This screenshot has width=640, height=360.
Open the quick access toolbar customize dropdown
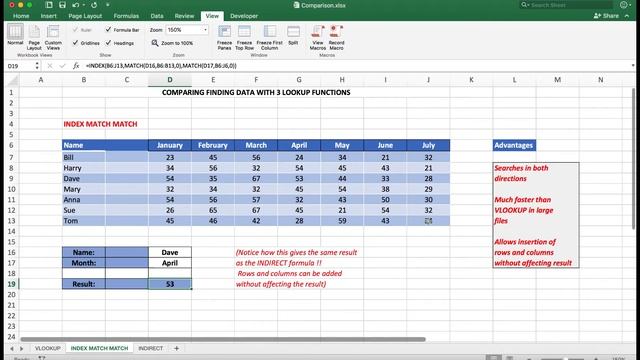(x=108, y=5)
